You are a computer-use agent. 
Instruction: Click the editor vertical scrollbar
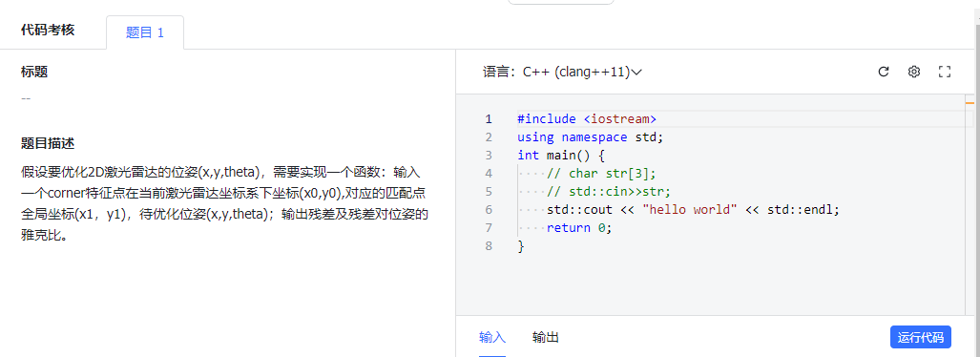pos(970,204)
